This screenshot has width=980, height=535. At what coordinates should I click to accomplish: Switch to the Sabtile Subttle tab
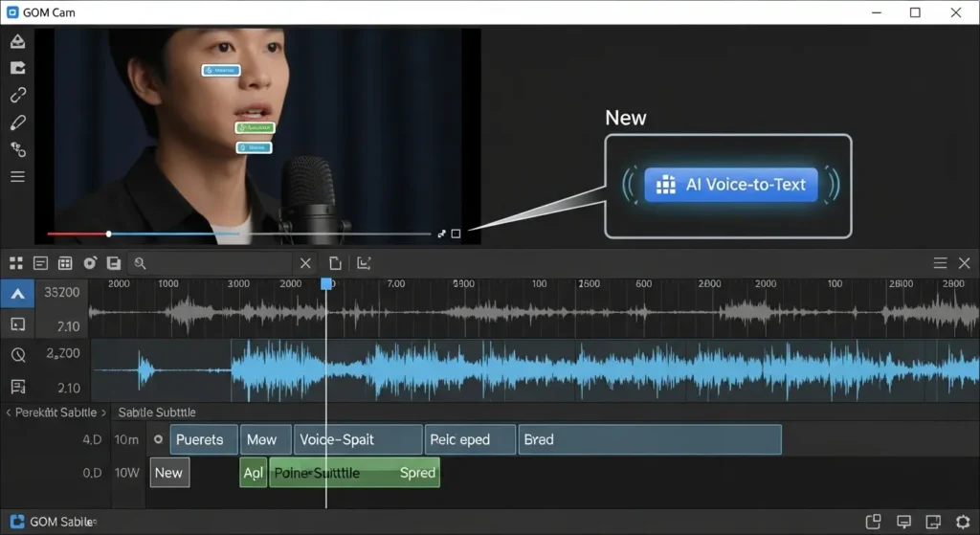(x=157, y=412)
